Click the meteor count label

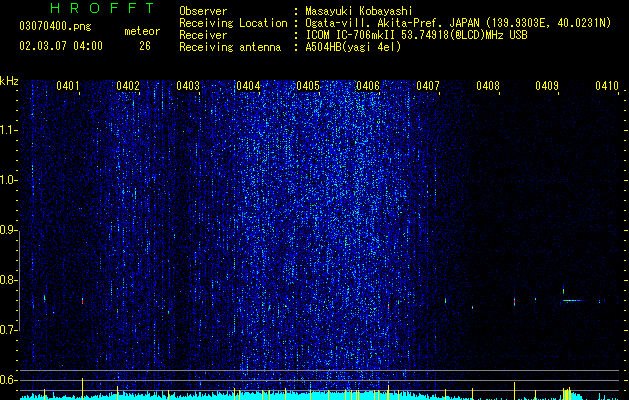(x=142, y=31)
